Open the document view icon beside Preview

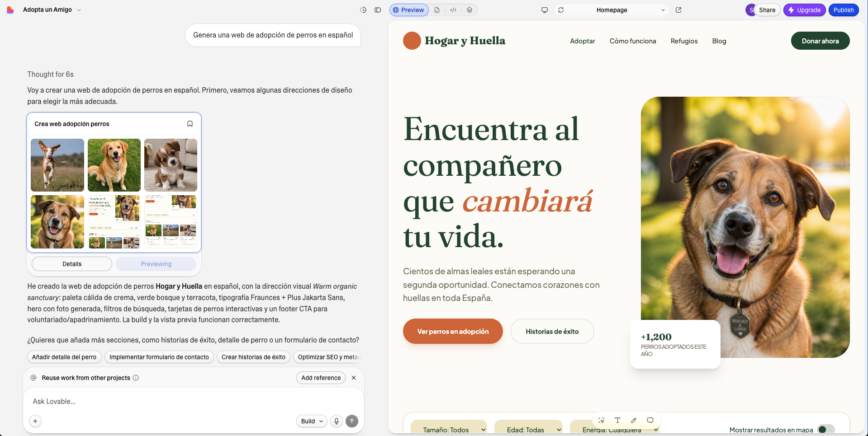click(x=437, y=10)
